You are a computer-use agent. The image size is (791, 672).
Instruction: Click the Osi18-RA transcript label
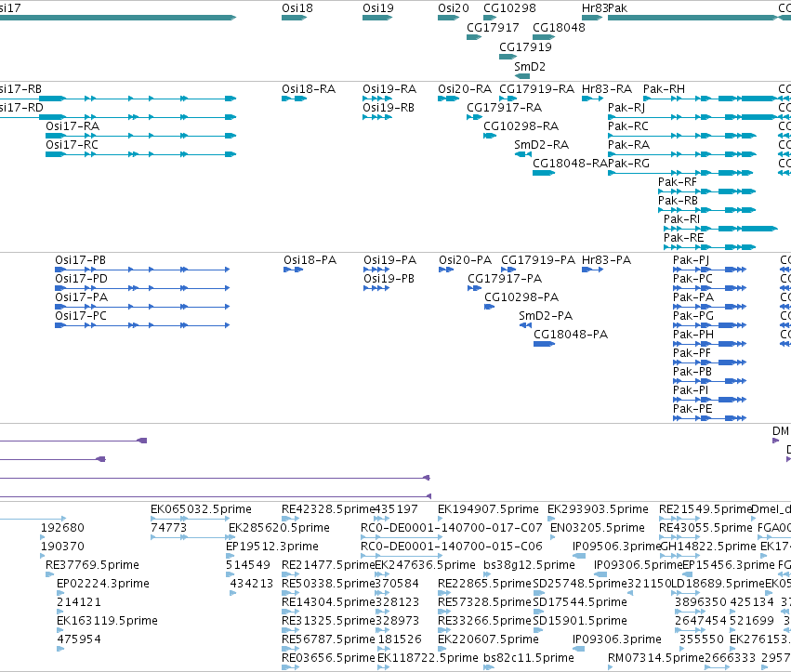coord(309,89)
